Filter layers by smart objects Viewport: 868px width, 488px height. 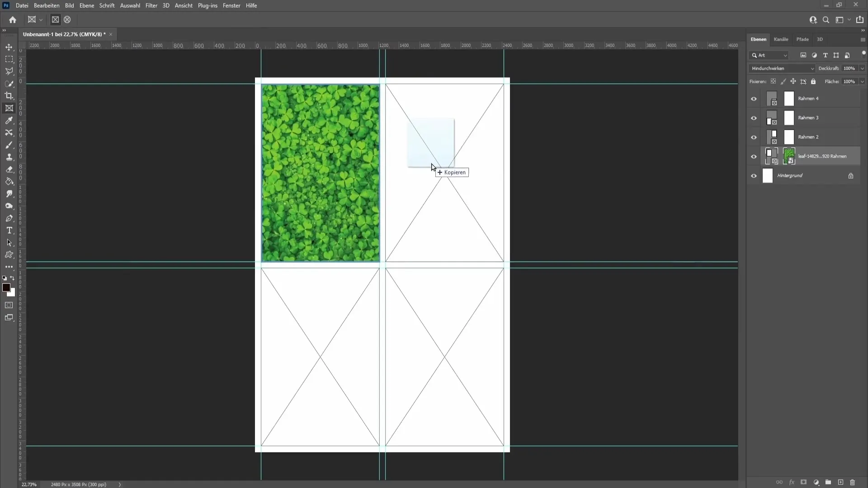(x=847, y=55)
